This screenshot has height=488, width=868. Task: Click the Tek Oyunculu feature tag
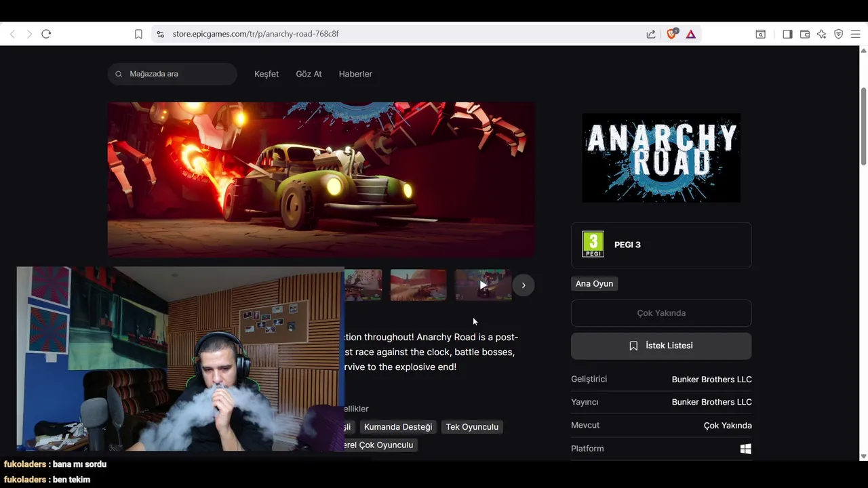pyautogui.click(x=472, y=427)
